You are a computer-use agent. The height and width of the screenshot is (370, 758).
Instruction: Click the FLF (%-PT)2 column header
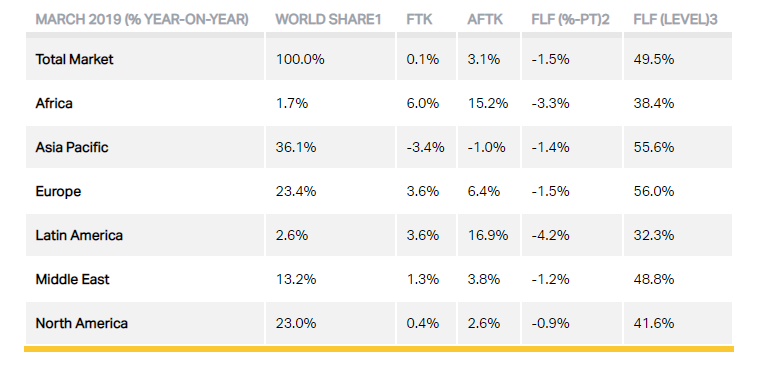click(x=570, y=20)
